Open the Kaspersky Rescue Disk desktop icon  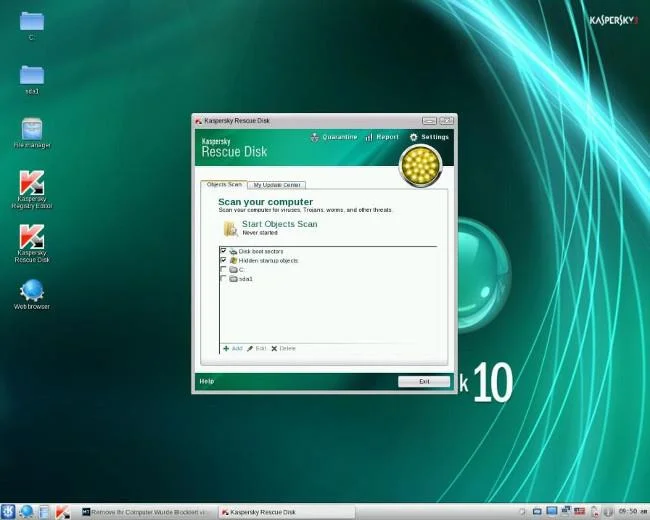pyautogui.click(x=32, y=243)
